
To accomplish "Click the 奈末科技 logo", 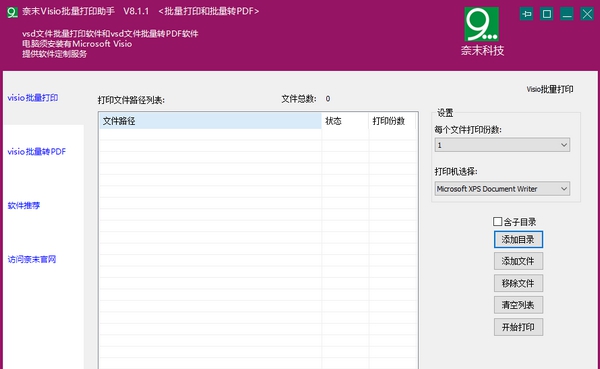I will (482, 31).
